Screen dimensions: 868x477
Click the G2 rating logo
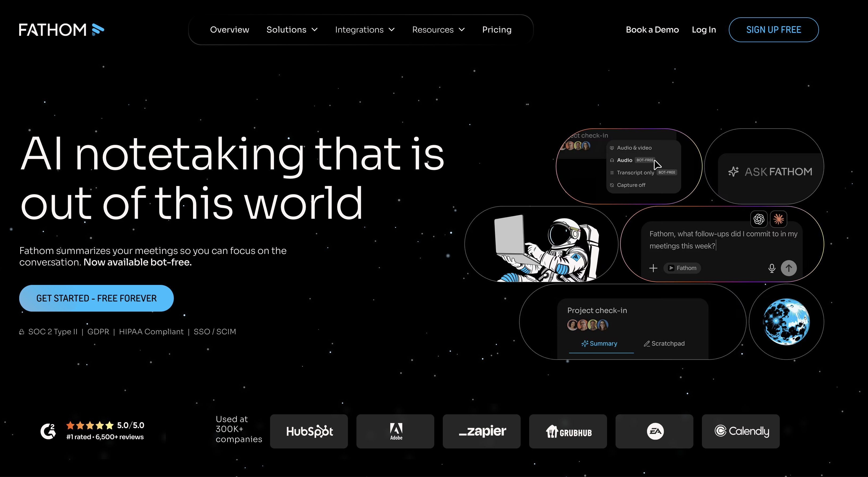[x=48, y=431]
